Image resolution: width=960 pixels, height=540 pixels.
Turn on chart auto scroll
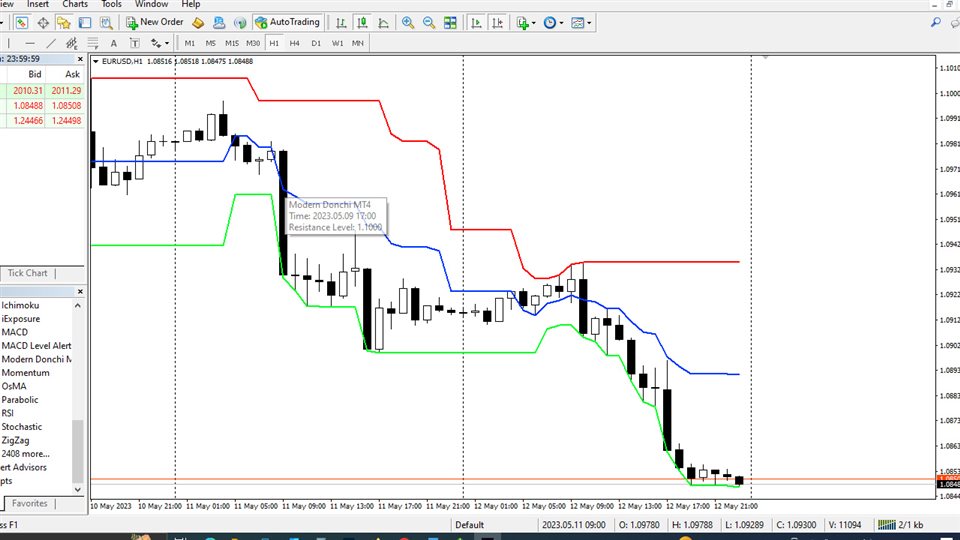(477, 22)
